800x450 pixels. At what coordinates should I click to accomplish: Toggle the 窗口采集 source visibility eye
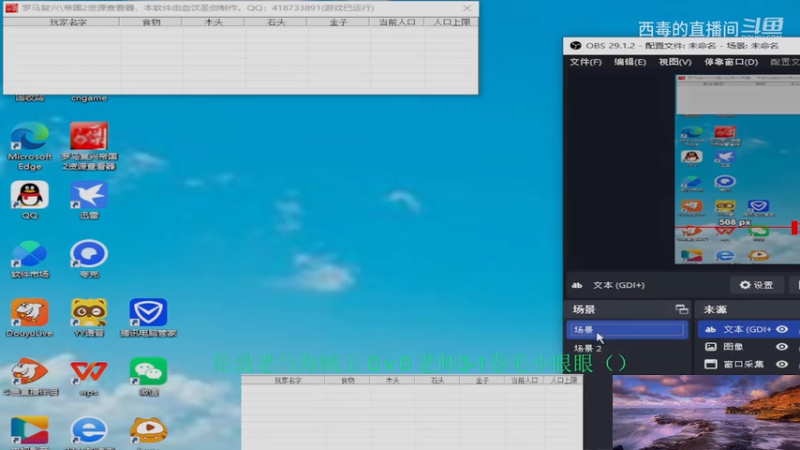[782, 364]
